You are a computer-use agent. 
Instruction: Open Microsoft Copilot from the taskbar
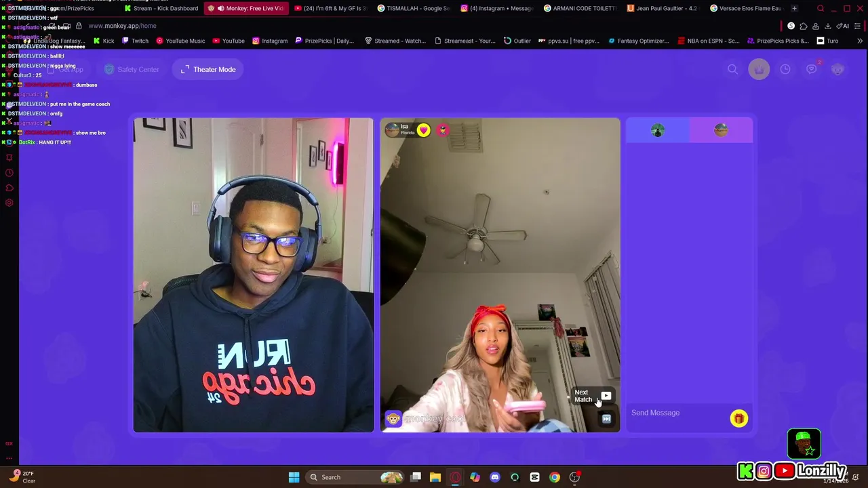(x=475, y=477)
